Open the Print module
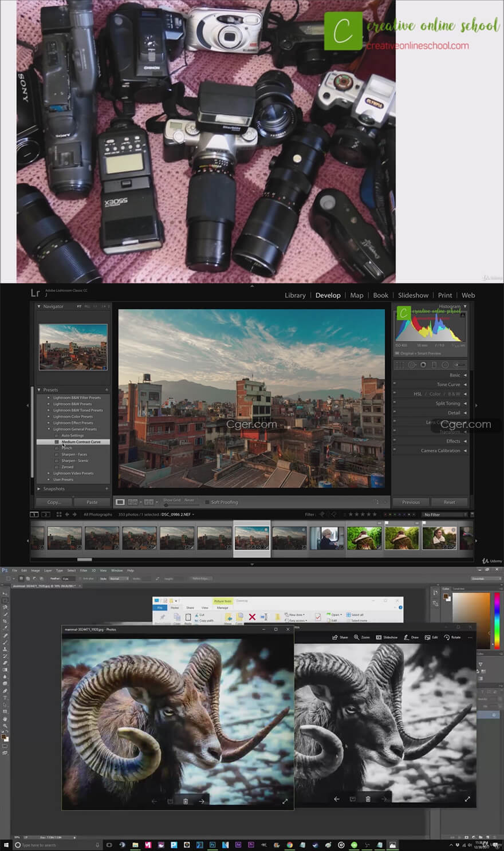The width and height of the screenshot is (504, 851). 445,296
